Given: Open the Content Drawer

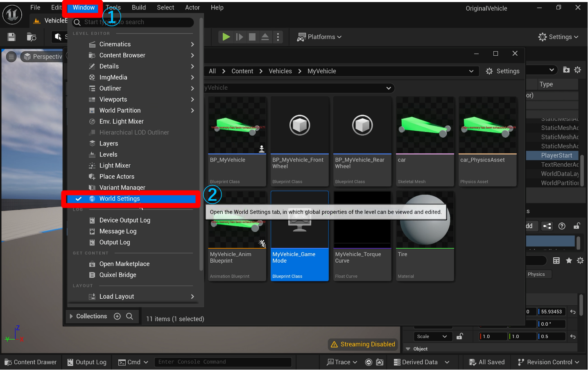Looking at the screenshot, I should 31,362.
